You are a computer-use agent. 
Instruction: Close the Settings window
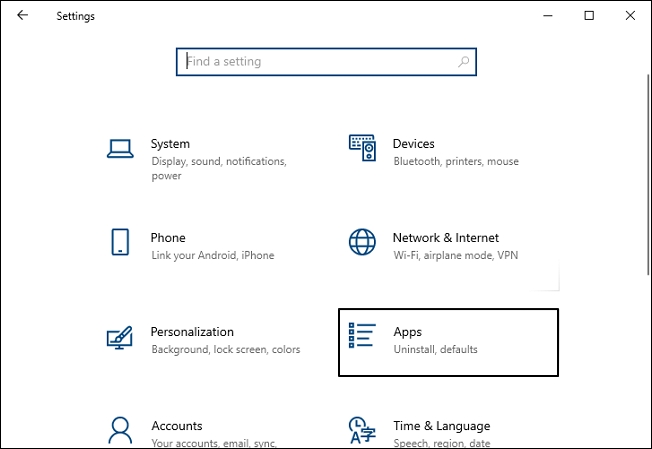pyautogui.click(x=630, y=15)
